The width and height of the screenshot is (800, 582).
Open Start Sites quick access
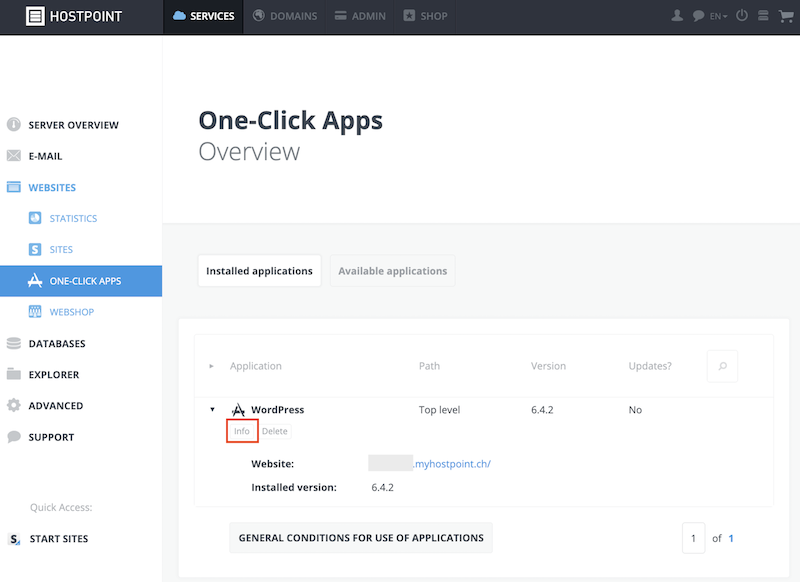59,539
